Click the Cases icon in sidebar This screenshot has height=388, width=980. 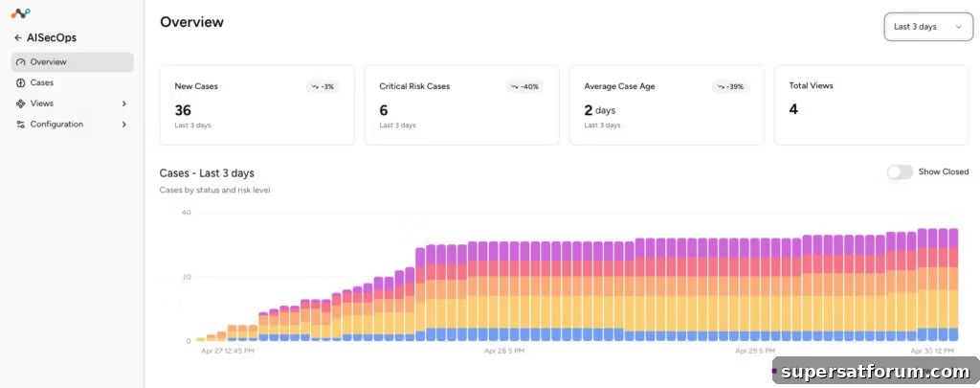pyautogui.click(x=21, y=82)
